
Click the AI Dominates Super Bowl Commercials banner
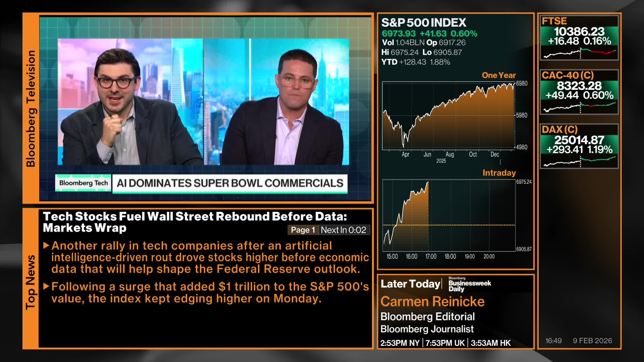tap(230, 183)
